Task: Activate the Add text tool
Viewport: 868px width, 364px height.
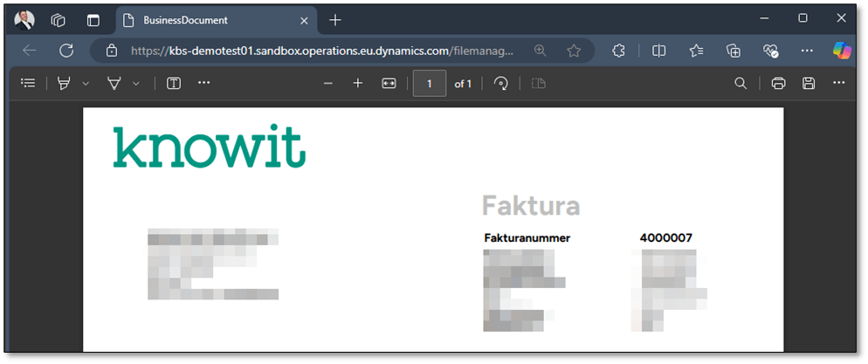Action: [173, 83]
